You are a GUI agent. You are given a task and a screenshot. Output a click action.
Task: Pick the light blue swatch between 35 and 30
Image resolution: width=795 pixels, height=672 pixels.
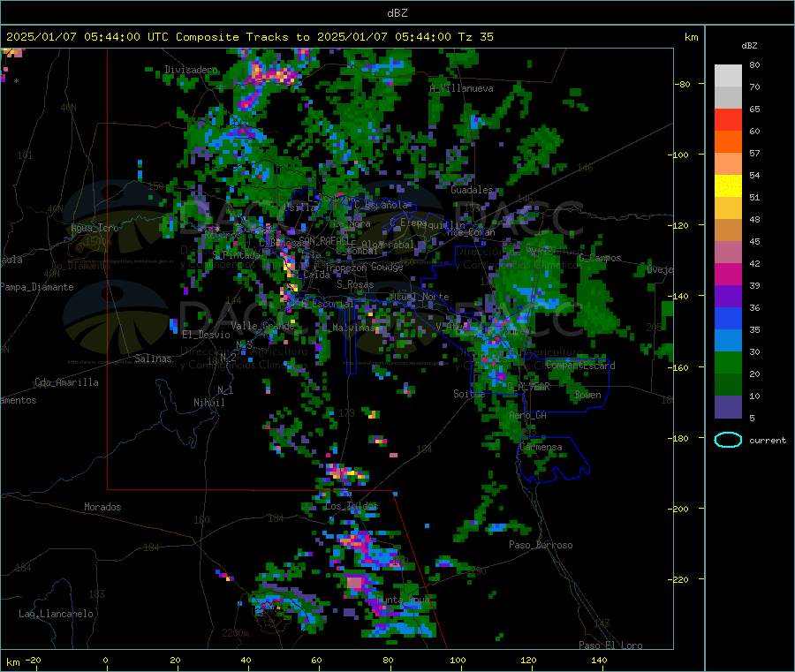pyautogui.click(x=728, y=341)
